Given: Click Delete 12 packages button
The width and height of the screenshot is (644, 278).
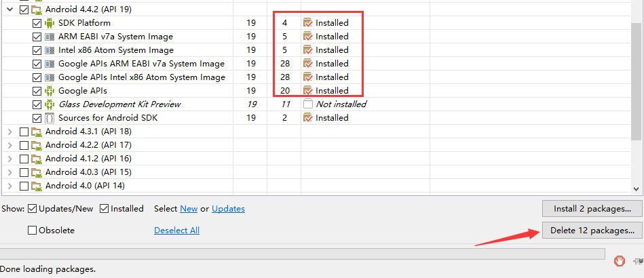Looking at the screenshot, I should point(592,231).
